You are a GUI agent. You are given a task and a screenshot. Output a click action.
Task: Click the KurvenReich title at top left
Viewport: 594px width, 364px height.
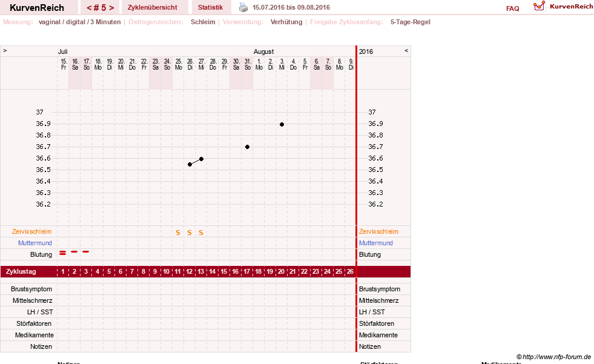pyautogui.click(x=37, y=8)
